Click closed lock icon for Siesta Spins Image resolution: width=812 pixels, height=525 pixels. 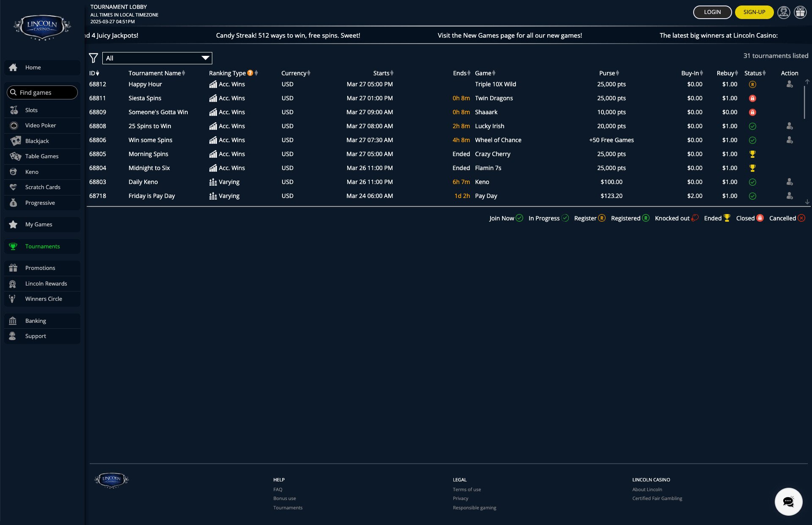752,98
